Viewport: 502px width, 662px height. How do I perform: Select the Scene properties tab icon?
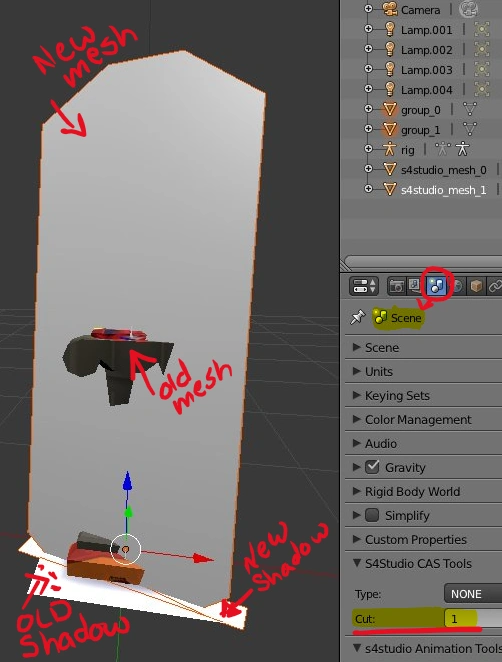point(437,286)
